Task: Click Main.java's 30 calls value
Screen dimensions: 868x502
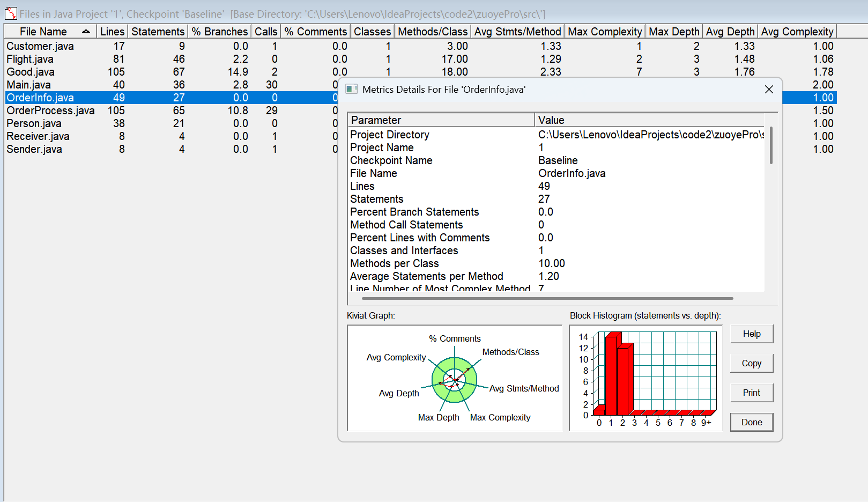Action: pyautogui.click(x=272, y=85)
